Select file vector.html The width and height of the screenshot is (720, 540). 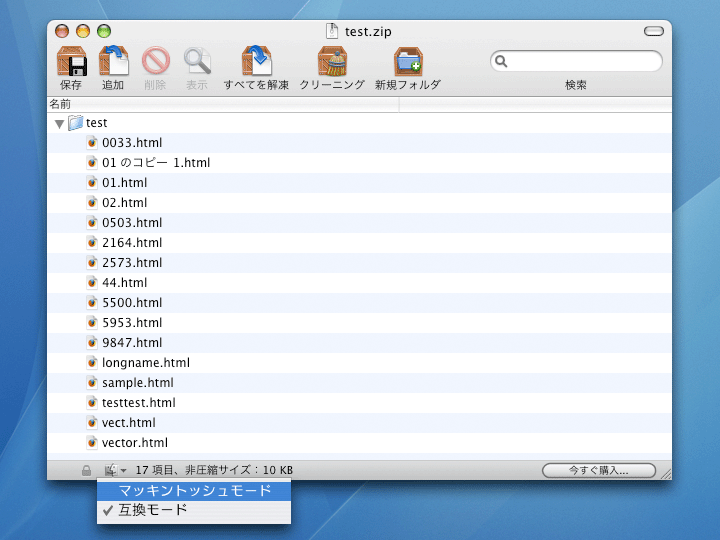[359, 443]
